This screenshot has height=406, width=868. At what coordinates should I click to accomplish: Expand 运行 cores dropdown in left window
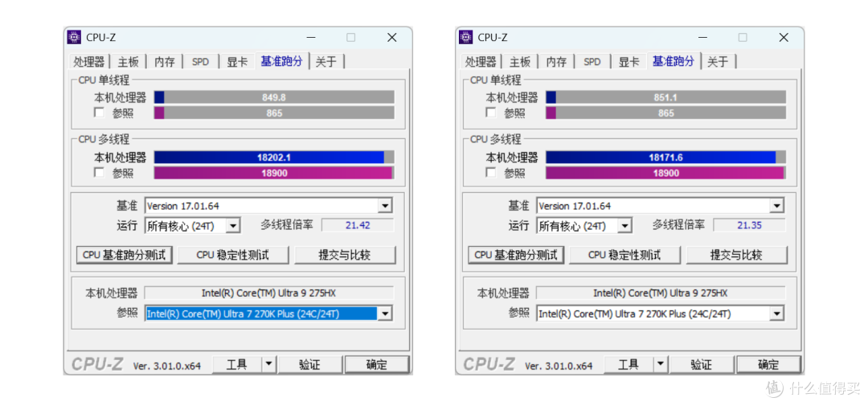234,226
